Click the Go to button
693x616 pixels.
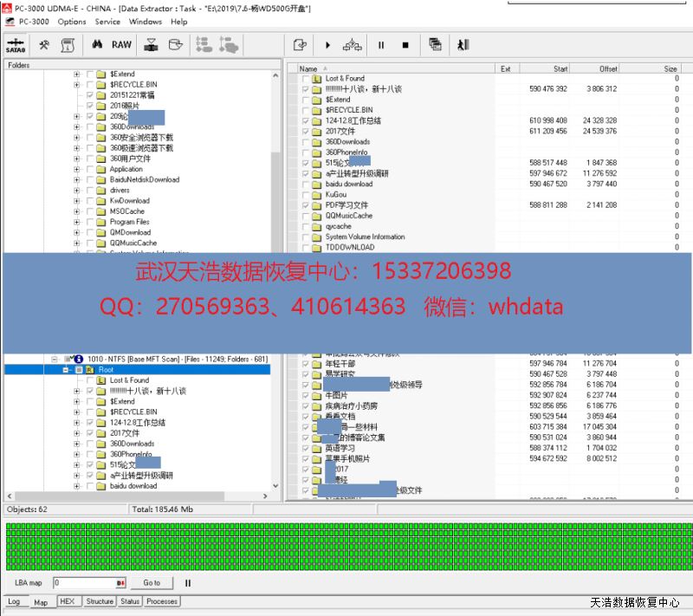tap(152, 583)
